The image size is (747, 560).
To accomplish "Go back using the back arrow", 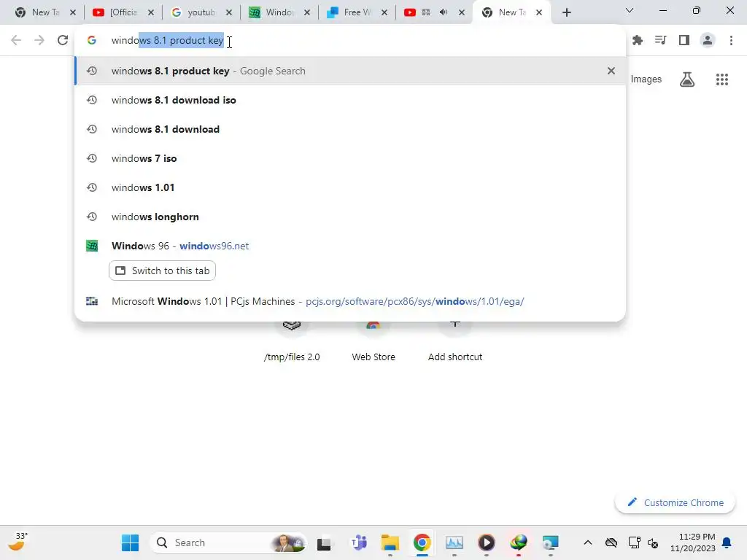I will (x=16, y=40).
